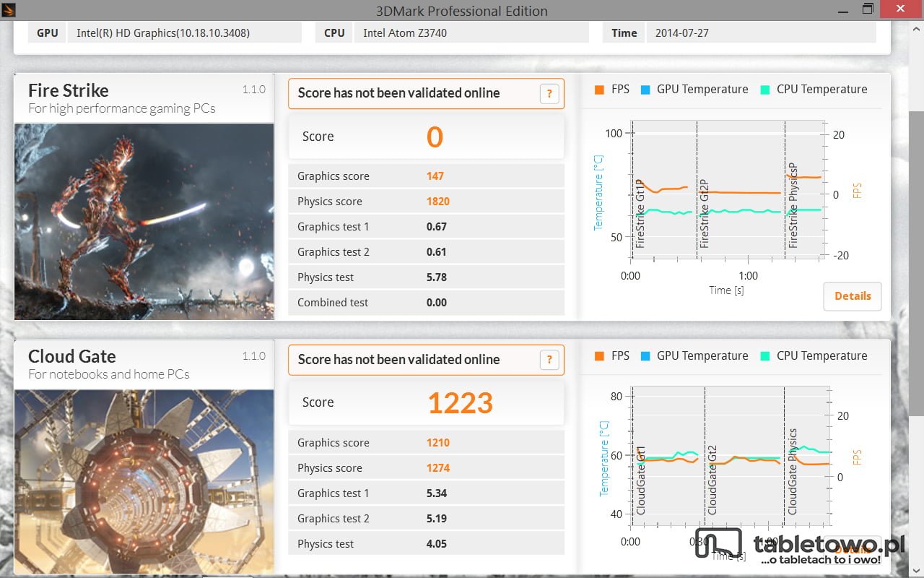Image resolution: width=924 pixels, height=578 pixels.
Task: Click the Fire Strike artwork thumbnail
Action: pos(144,221)
